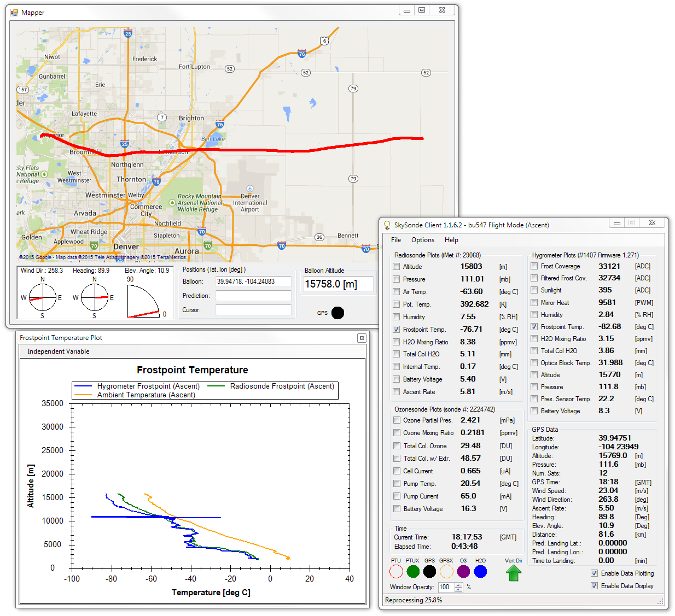Click the Heading compass dial
This screenshot has height=616, width=675.
pos(95,297)
